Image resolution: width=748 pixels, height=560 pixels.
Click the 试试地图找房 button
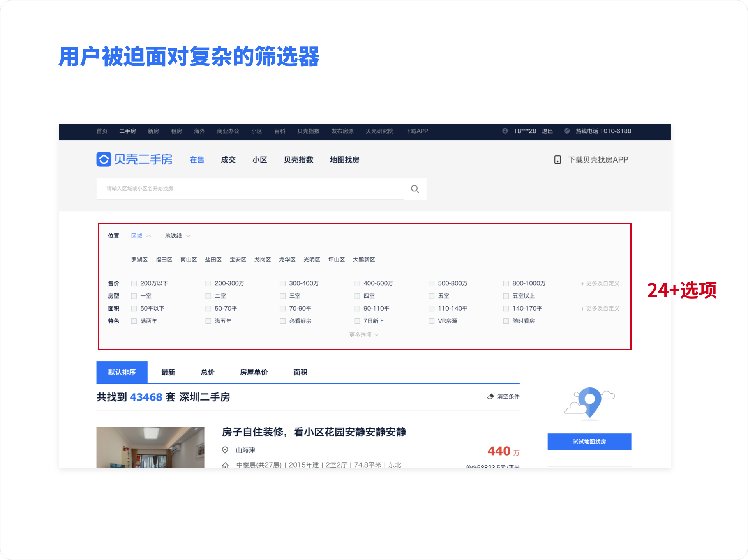click(589, 442)
